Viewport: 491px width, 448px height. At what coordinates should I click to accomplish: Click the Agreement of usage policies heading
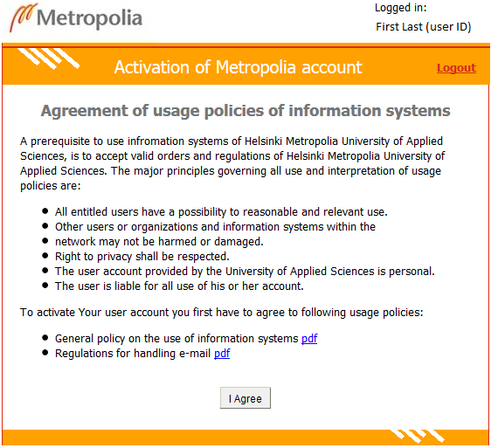(245, 111)
